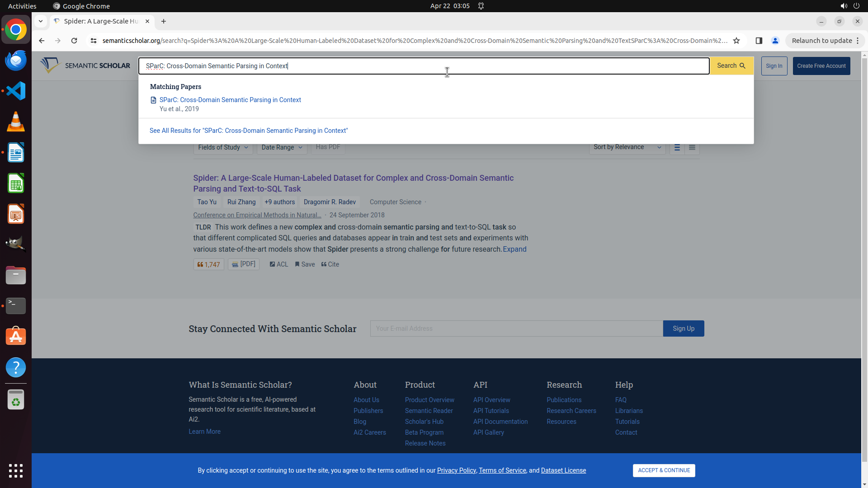The width and height of the screenshot is (868, 488).
Task: Open the [PDF] link for Spider paper
Action: (243, 264)
